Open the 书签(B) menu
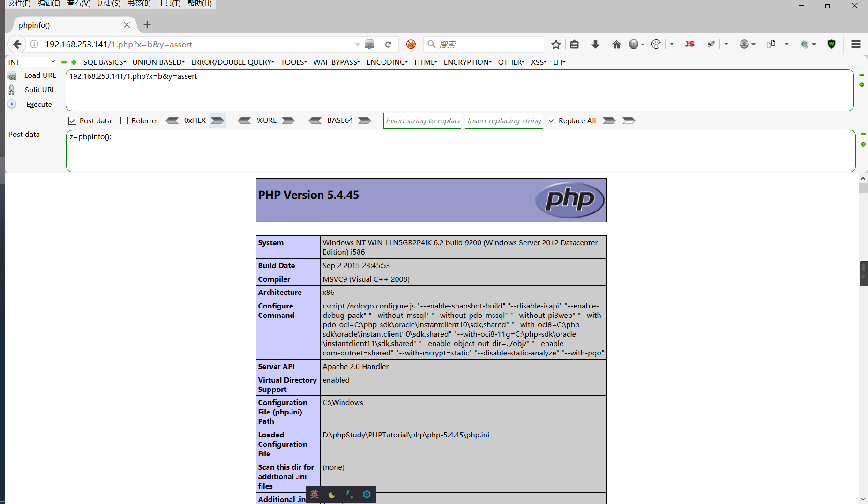868x504 pixels. (x=138, y=4)
